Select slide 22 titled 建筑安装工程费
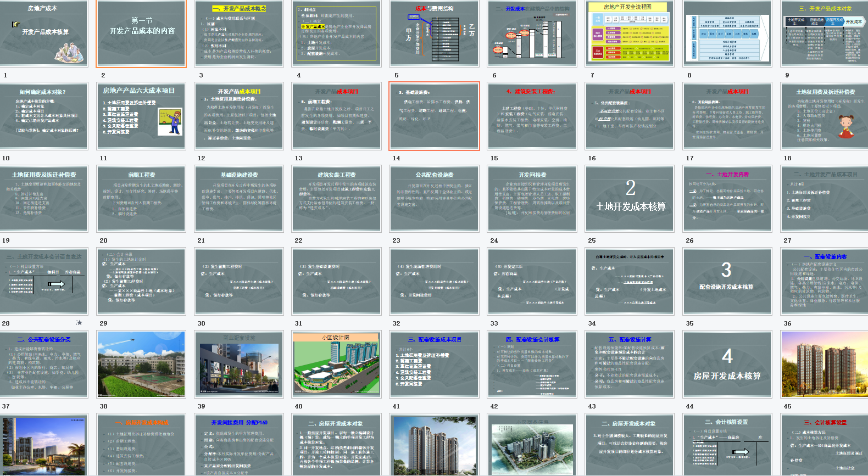868x476 pixels. 337,199
